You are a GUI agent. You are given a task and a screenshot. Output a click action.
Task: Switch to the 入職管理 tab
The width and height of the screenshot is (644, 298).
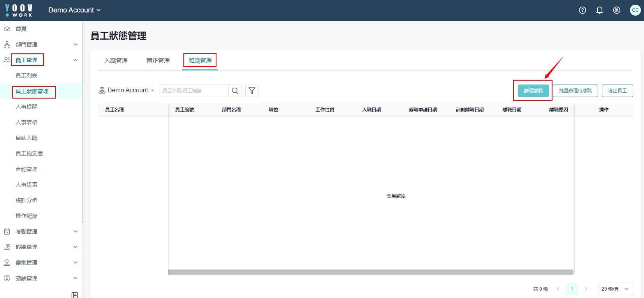(x=116, y=61)
